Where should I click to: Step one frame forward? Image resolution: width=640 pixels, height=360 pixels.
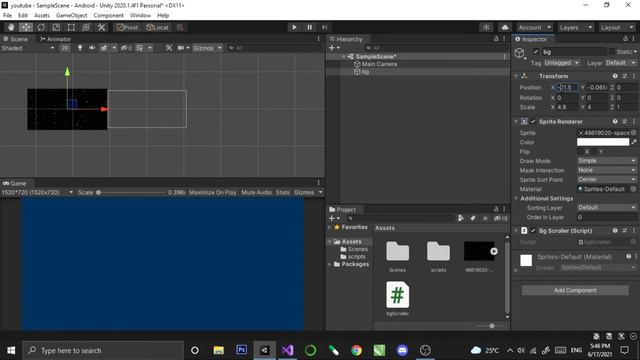click(324, 27)
